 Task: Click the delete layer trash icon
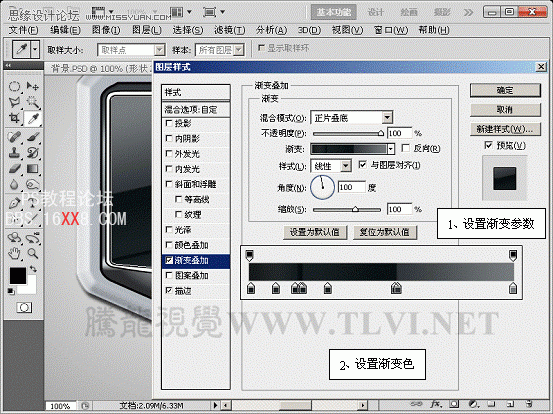click(x=528, y=404)
